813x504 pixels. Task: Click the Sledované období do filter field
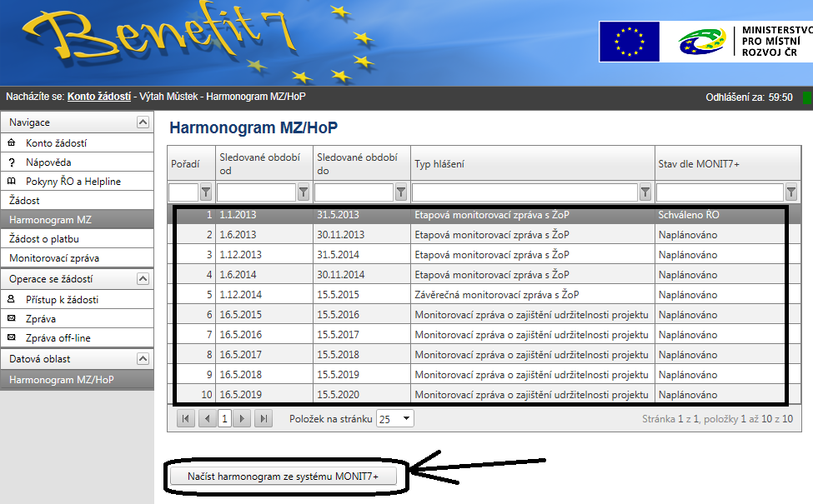click(354, 192)
